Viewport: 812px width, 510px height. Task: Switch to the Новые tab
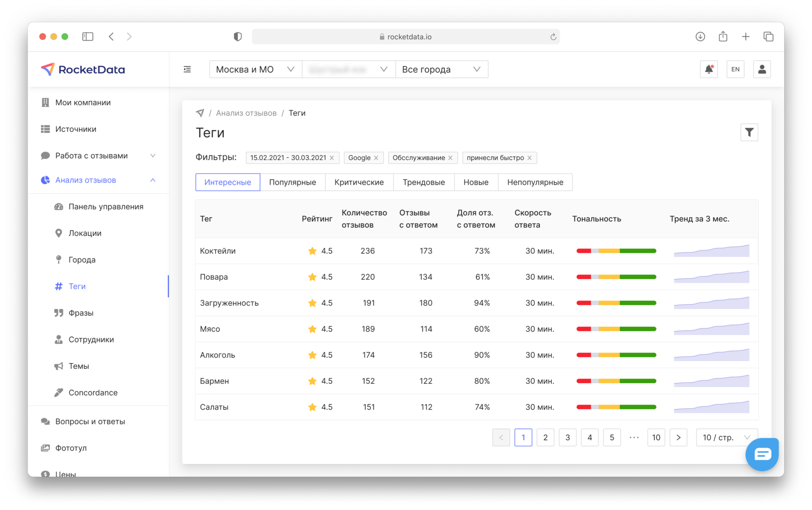coord(476,182)
